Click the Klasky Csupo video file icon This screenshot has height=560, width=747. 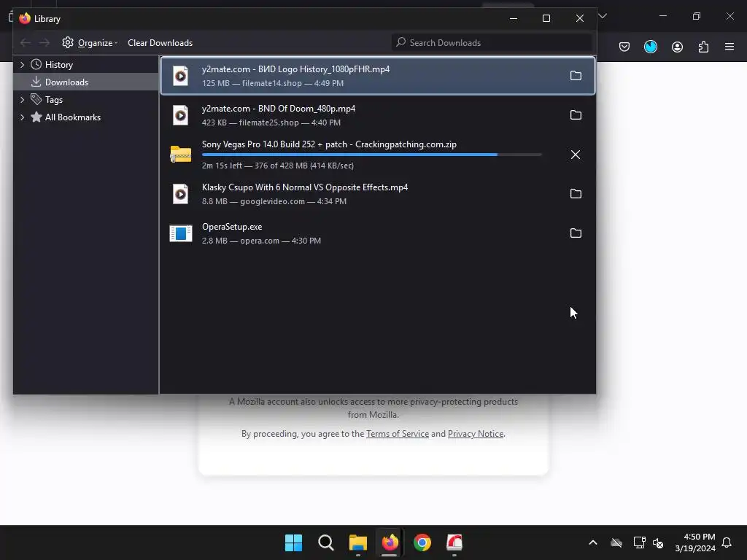181,194
